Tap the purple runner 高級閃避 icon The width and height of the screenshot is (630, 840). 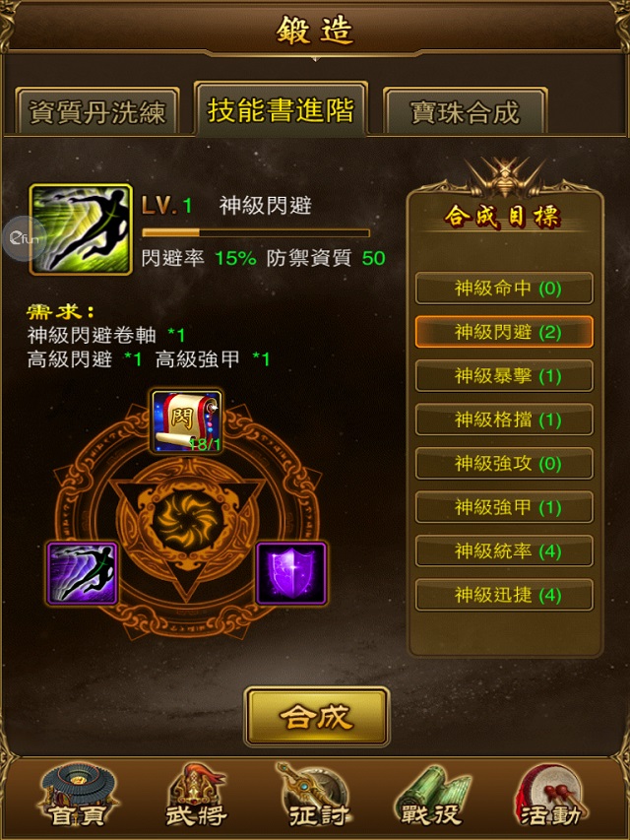(x=83, y=573)
